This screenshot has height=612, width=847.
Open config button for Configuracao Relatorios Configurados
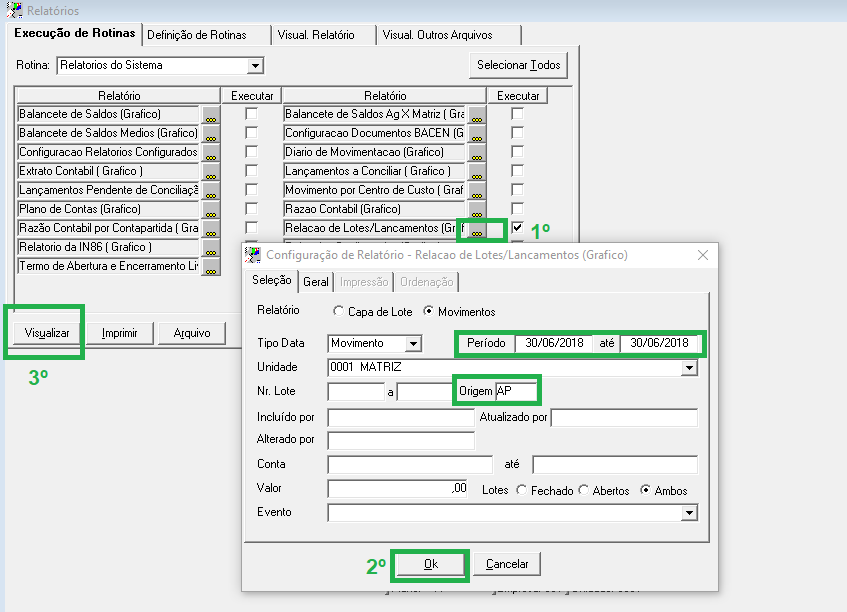click(x=211, y=152)
